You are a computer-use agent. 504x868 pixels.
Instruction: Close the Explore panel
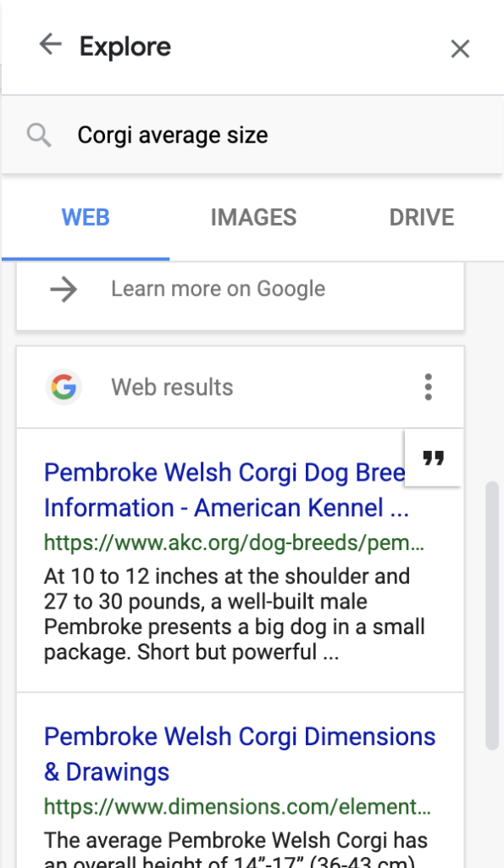(x=460, y=48)
